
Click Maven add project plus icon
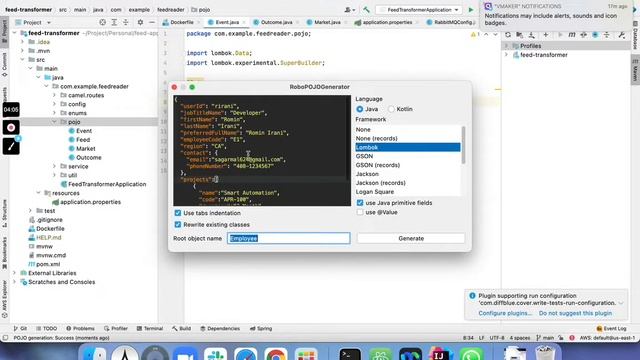[546, 35]
